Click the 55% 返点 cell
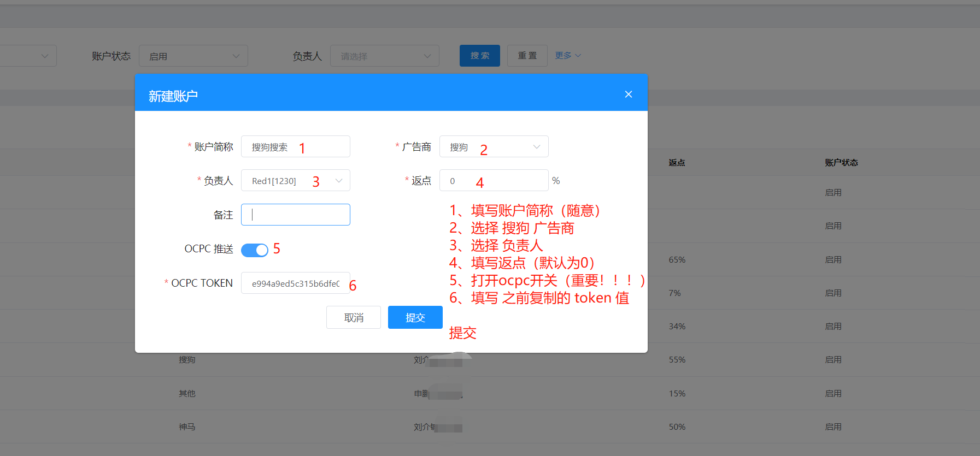 click(677, 360)
